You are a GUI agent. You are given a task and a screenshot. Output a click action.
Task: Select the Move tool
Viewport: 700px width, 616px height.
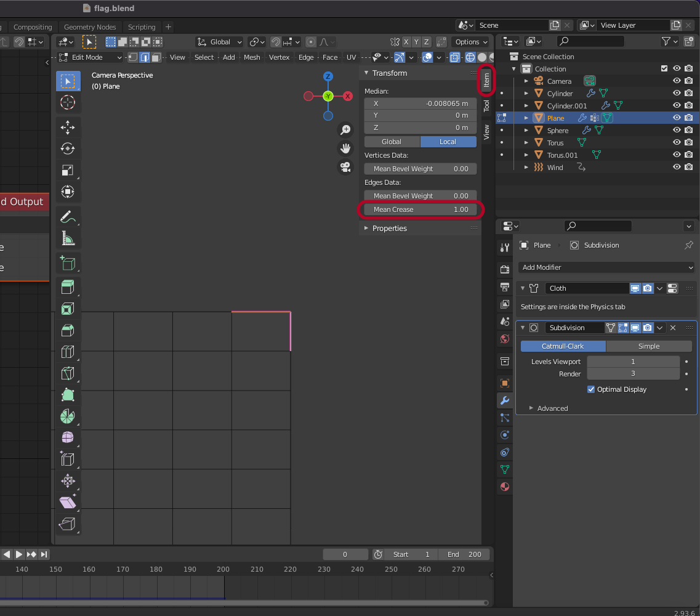68,128
